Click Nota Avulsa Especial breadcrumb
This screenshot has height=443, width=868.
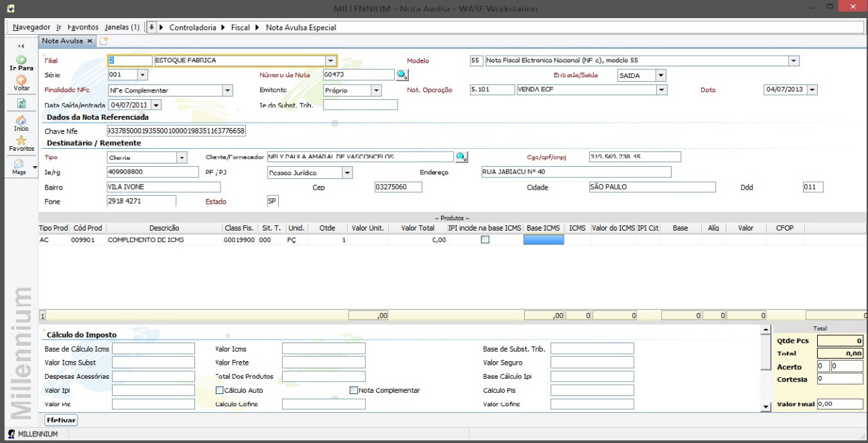[301, 27]
